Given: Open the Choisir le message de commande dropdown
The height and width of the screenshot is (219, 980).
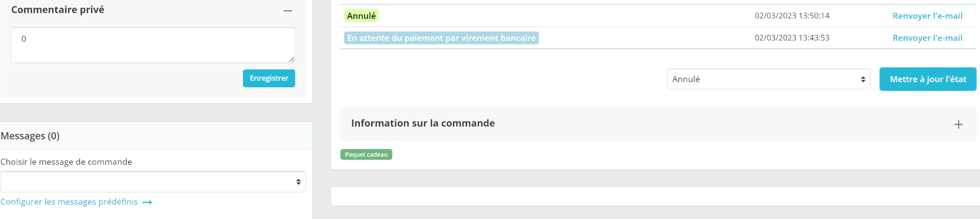Looking at the screenshot, I should point(153,182).
